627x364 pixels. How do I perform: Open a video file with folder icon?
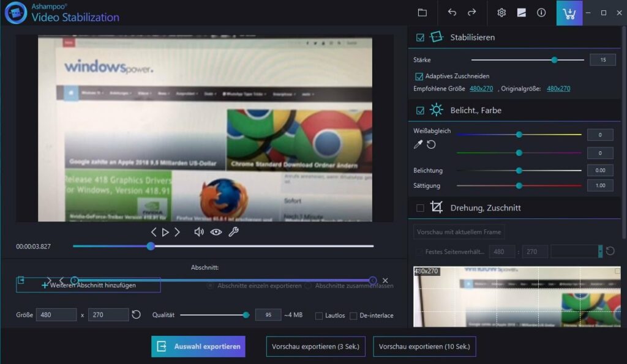point(422,13)
